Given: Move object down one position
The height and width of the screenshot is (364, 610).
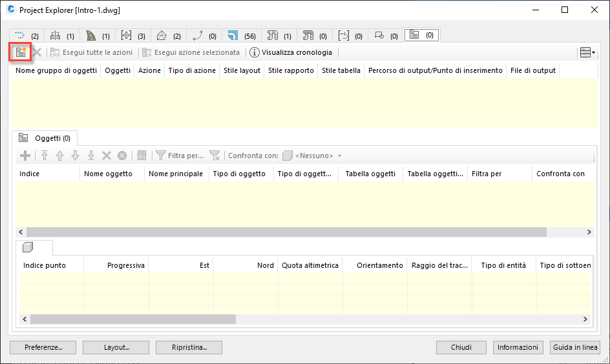Looking at the screenshot, I should point(75,156).
